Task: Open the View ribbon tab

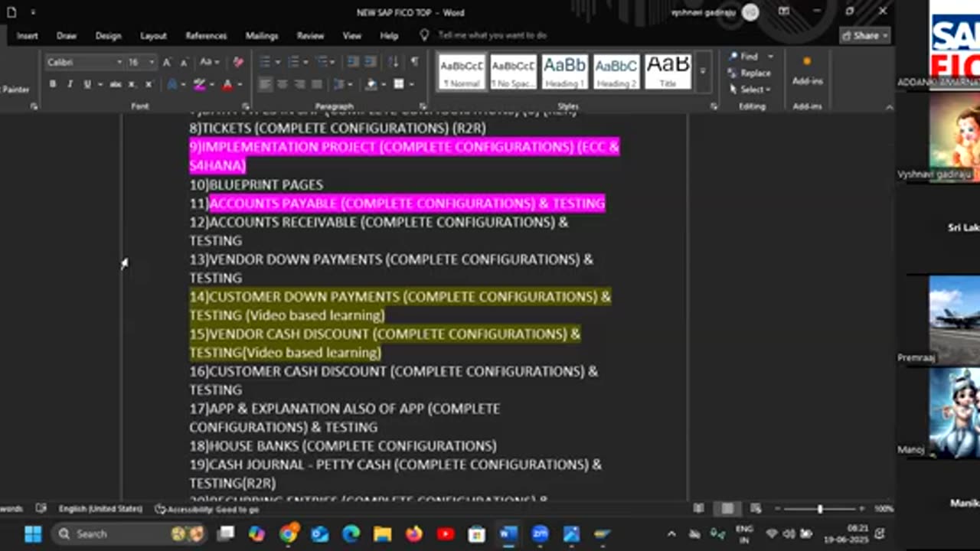Action: (351, 35)
